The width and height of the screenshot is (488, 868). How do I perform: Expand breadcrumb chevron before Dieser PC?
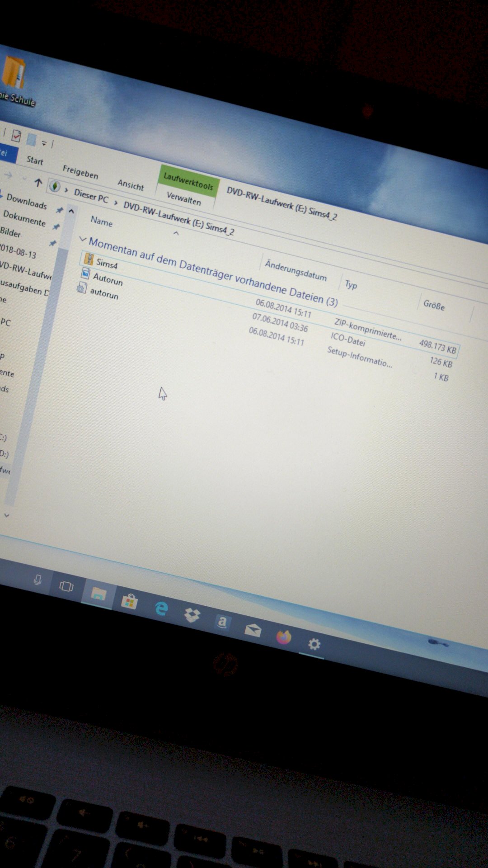(66, 190)
